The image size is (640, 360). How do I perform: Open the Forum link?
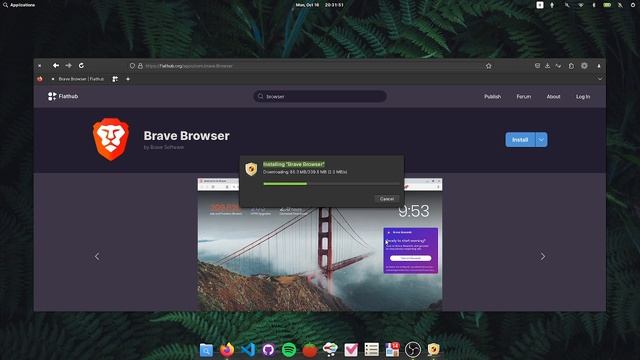pyautogui.click(x=524, y=97)
